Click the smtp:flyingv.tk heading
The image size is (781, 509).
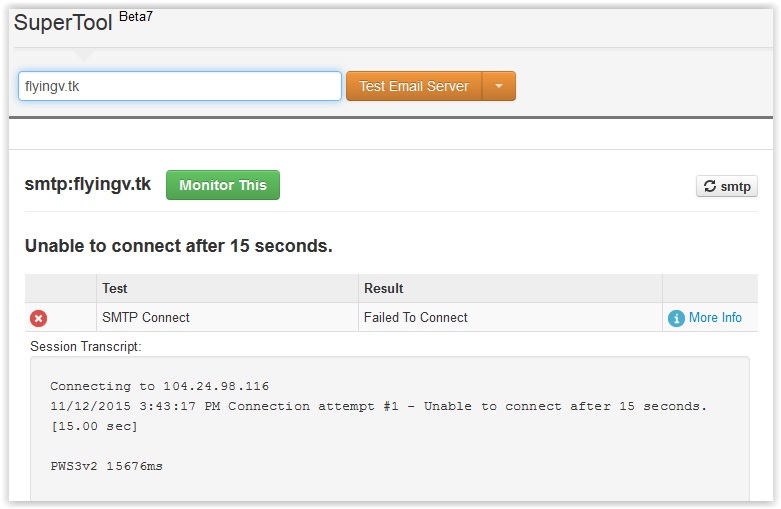coord(88,184)
